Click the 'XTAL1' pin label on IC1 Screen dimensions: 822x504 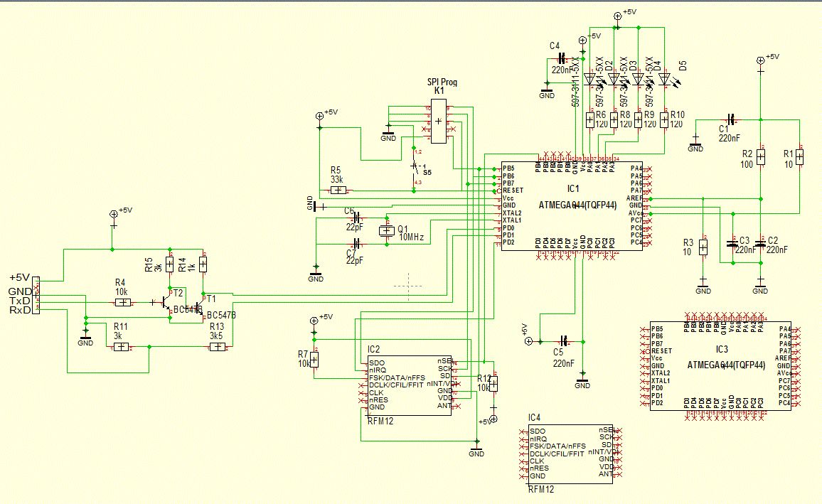pyautogui.click(x=512, y=220)
